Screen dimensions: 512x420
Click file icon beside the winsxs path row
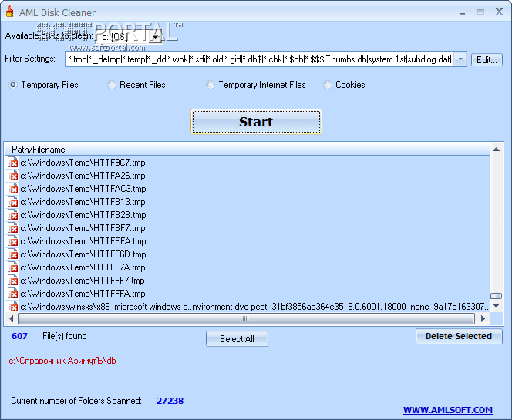tap(13, 306)
